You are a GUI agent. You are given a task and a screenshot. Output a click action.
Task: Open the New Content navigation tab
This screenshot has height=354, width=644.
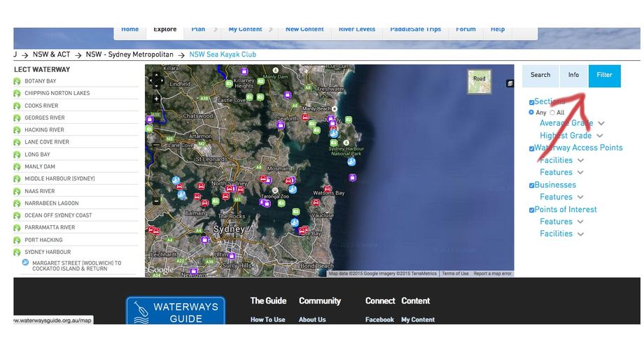tap(304, 30)
